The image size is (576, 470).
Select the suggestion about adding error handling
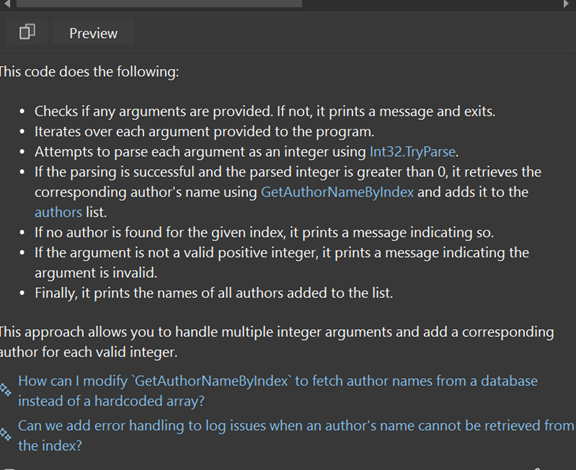(296, 436)
